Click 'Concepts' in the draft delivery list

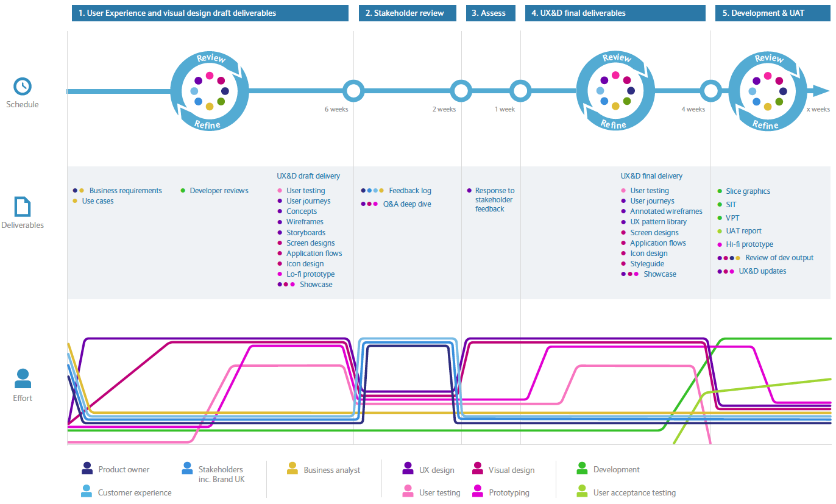tap(302, 211)
